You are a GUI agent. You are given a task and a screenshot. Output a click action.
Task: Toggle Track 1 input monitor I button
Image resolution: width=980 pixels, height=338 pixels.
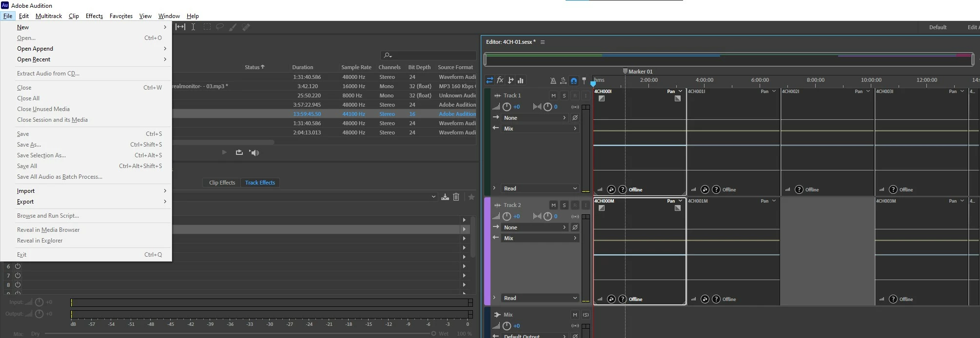point(586,95)
